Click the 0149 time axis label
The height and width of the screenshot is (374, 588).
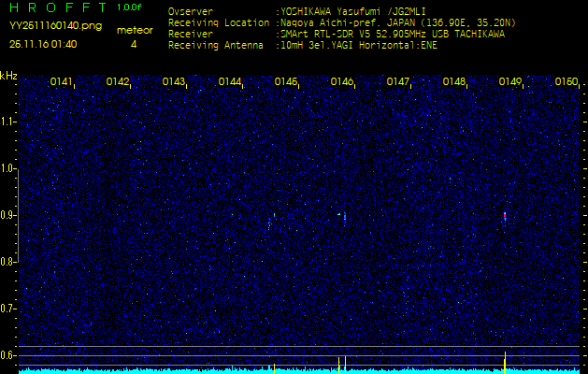pos(510,81)
